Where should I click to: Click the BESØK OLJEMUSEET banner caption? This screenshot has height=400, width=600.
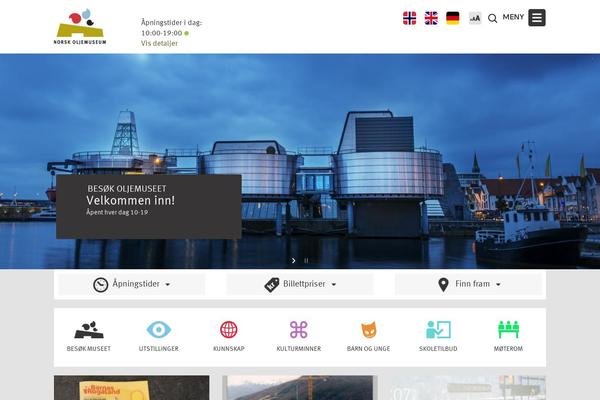127,188
